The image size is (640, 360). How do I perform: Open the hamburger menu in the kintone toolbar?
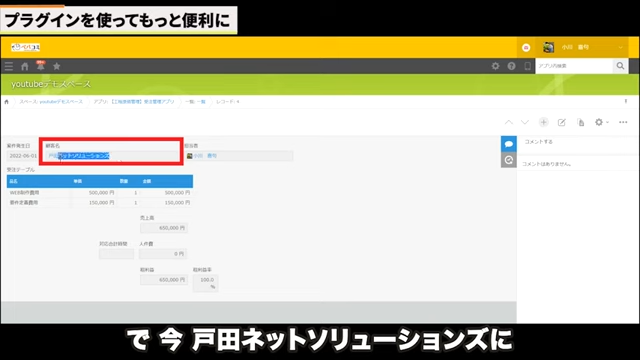[x=9, y=66]
